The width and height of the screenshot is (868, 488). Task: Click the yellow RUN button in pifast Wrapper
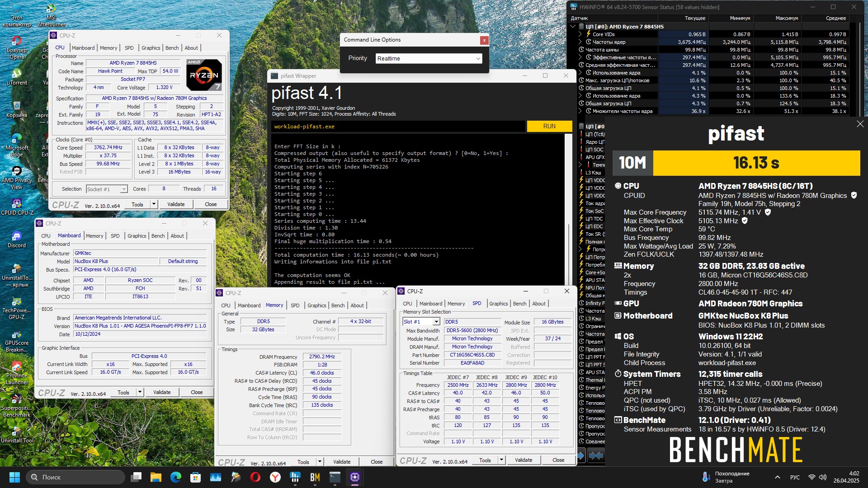pyautogui.click(x=549, y=126)
